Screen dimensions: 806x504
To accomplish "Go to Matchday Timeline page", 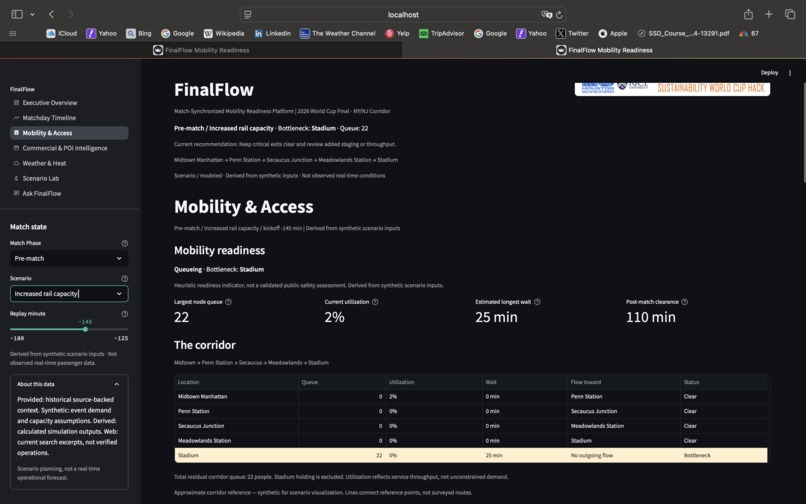I will point(69,118).
